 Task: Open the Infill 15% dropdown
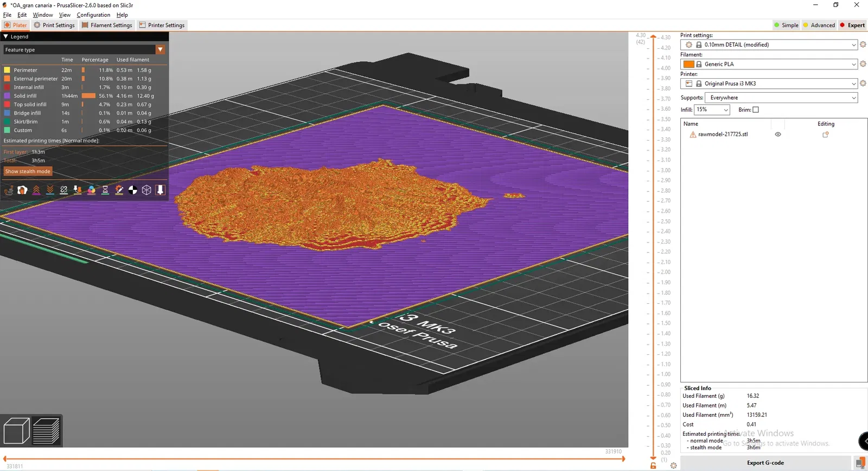(712, 110)
